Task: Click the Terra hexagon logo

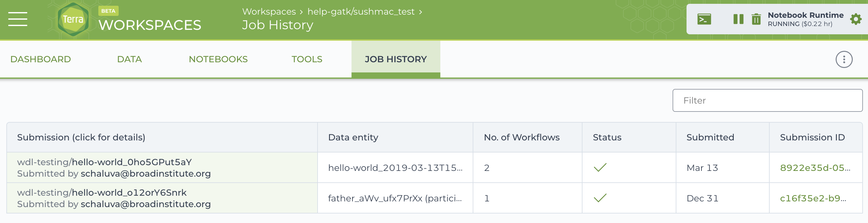Action: coord(73,19)
